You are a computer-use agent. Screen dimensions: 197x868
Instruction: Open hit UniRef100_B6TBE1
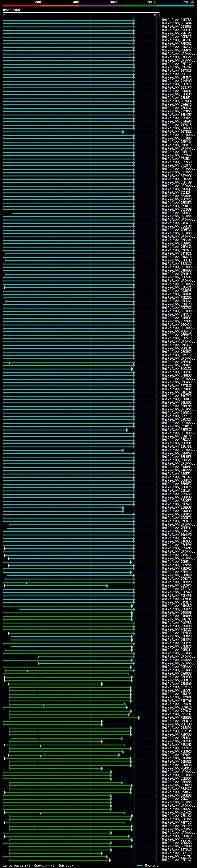177,132
